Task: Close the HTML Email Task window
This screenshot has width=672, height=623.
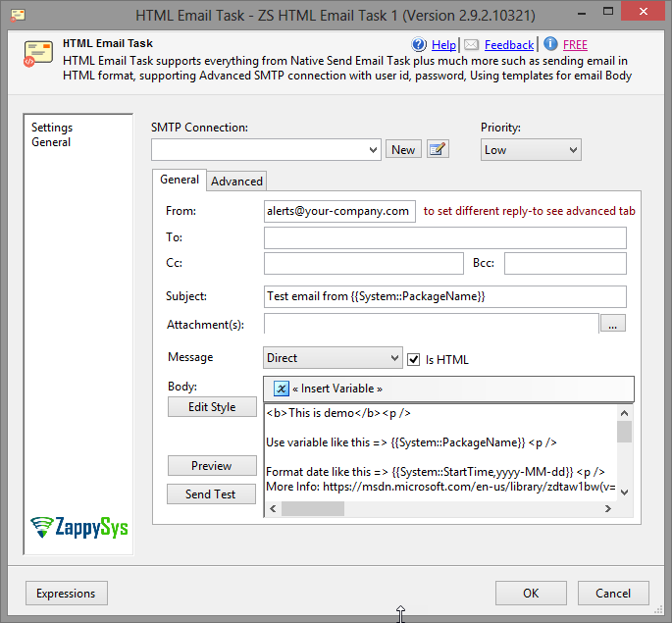Action: point(643,12)
